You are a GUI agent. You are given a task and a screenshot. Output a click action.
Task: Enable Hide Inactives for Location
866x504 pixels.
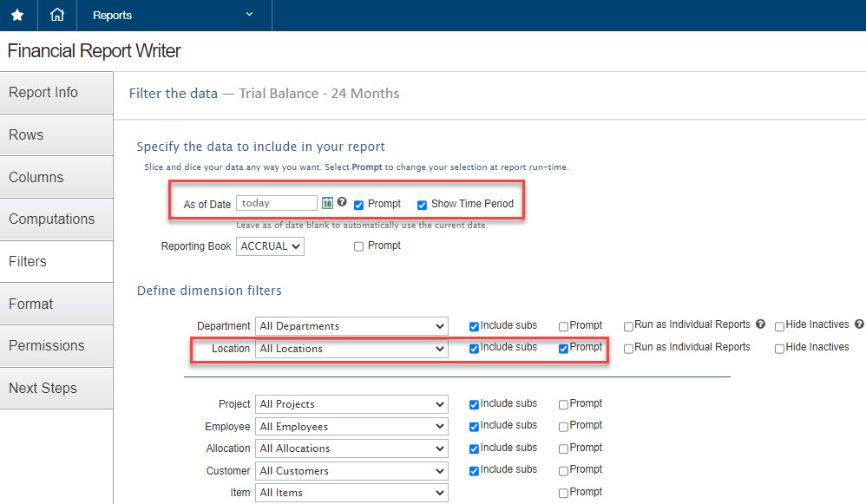[779, 348]
